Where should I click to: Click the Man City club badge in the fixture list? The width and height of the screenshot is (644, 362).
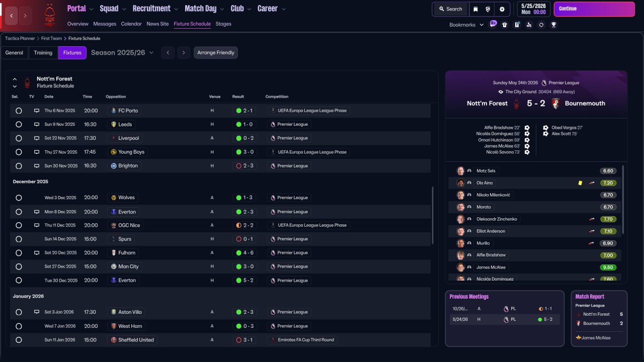114,266
